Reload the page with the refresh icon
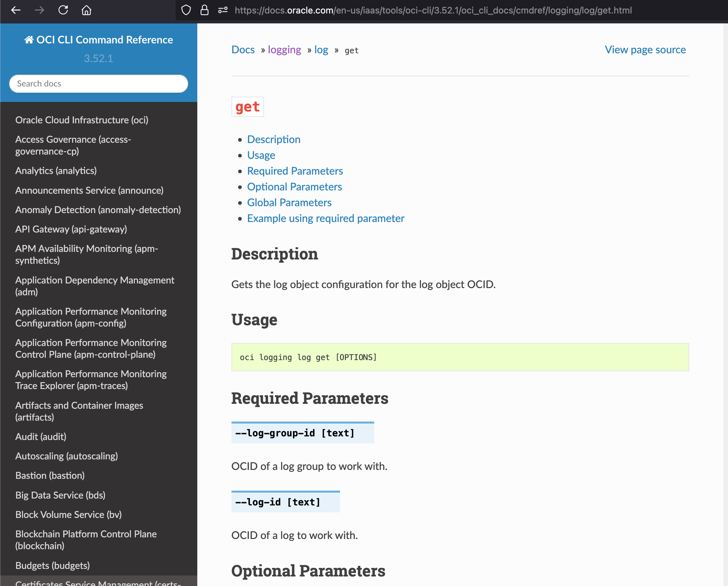The width and height of the screenshot is (728, 586). [x=63, y=10]
